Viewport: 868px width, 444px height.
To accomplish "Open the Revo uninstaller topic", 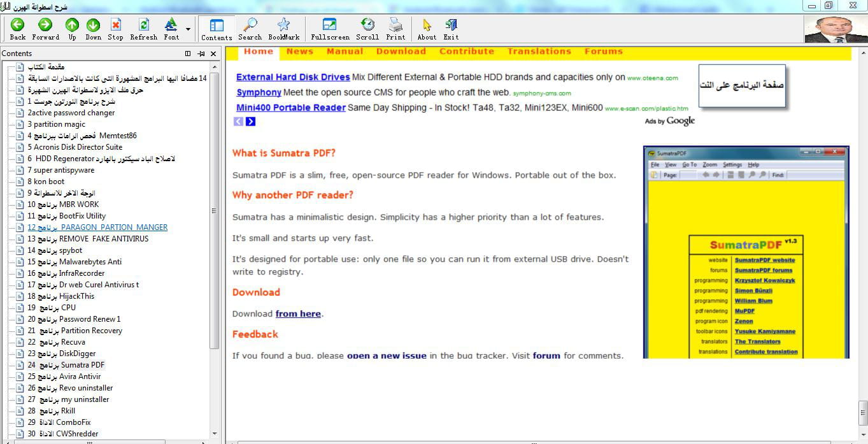I will coord(70,388).
